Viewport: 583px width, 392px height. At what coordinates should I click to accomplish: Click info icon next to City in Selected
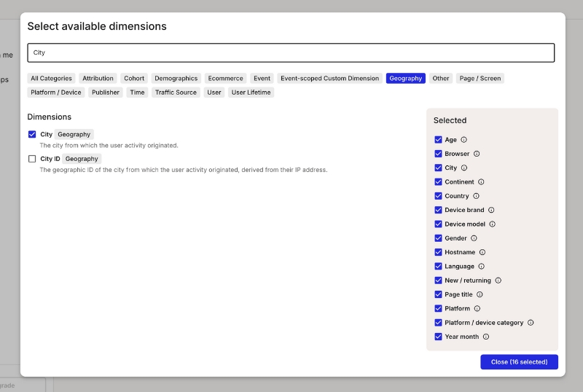pos(464,168)
